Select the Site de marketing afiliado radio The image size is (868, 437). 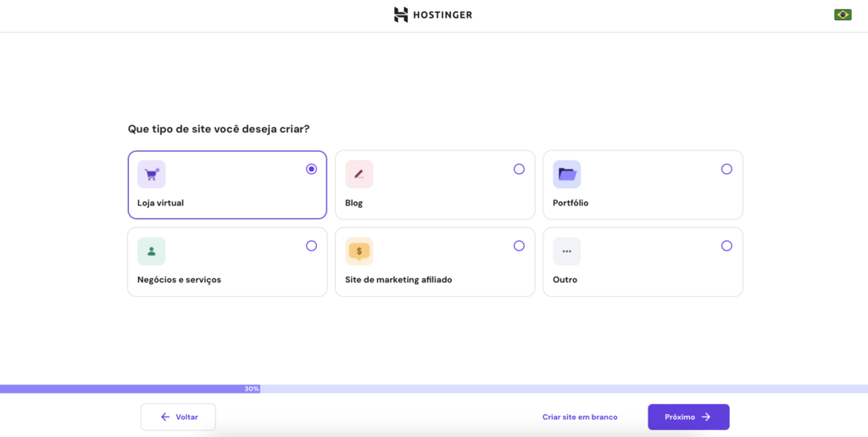click(x=519, y=246)
